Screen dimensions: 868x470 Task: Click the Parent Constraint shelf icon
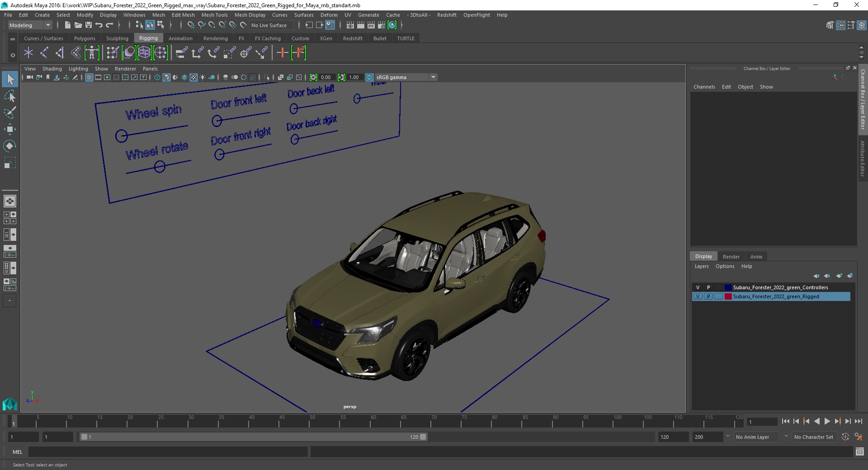(181, 53)
